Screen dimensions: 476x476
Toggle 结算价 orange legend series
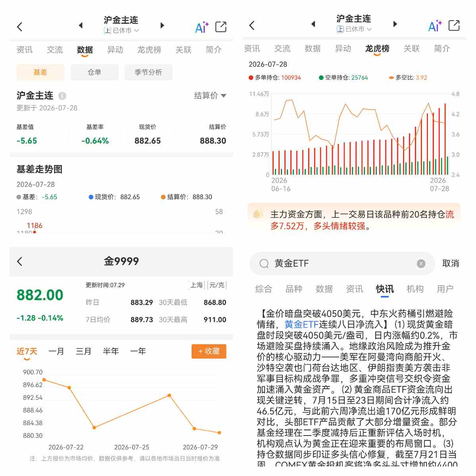(186, 197)
